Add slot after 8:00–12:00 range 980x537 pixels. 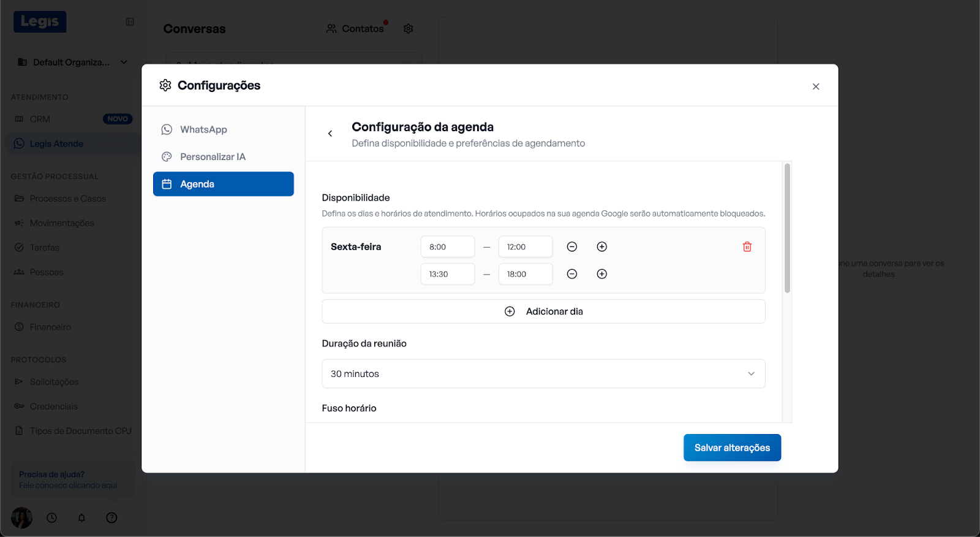click(x=601, y=247)
